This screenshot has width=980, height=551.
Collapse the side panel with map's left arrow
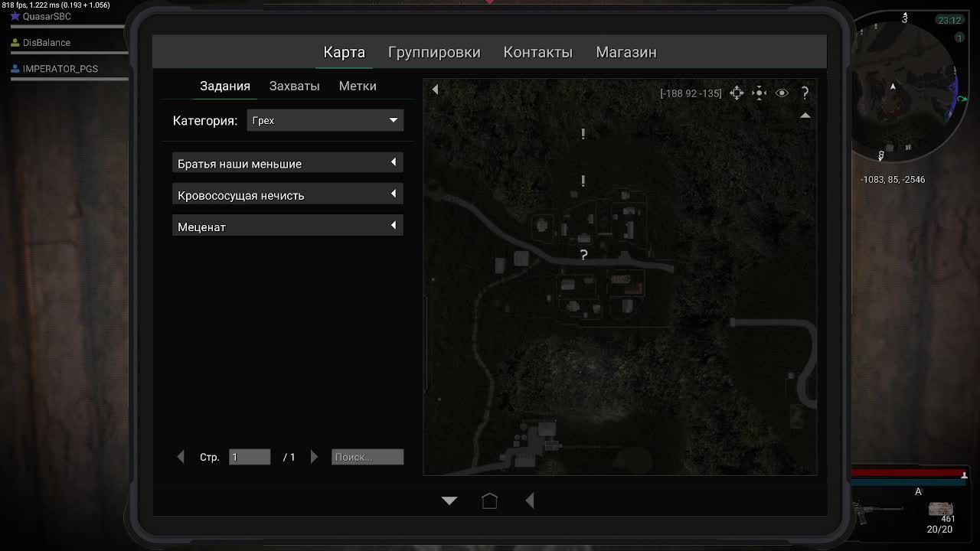[x=435, y=90]
